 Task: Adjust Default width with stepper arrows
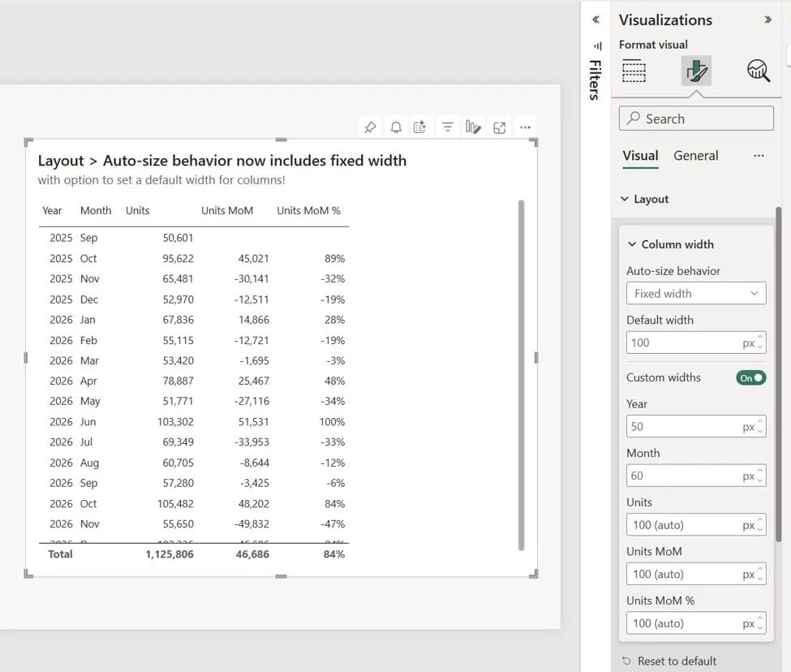pos(759,342)
